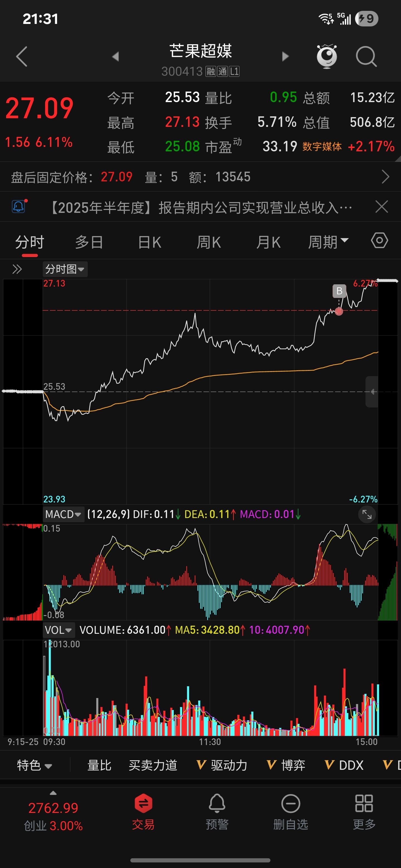The image size is (401, 868).
Task: Open the search magnifier icon
Action: [x=366, y=56]
